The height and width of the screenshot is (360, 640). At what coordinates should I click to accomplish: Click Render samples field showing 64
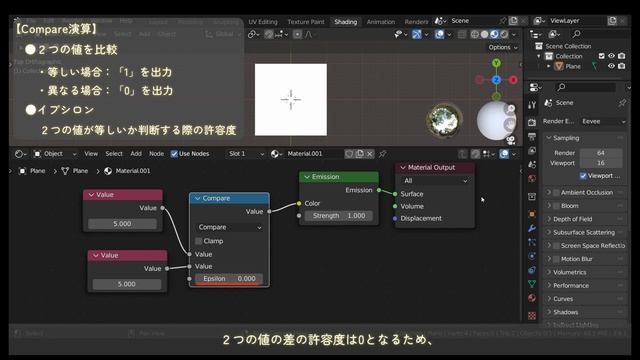tap(601, 153)
